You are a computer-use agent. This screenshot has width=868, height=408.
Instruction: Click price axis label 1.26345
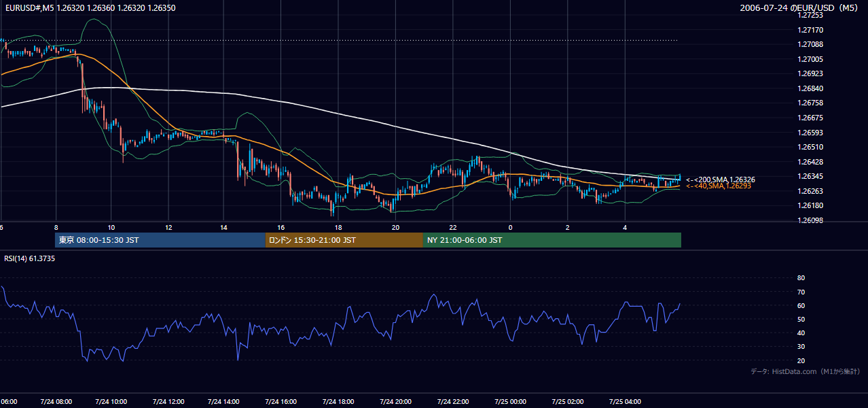tap(812, 176)
